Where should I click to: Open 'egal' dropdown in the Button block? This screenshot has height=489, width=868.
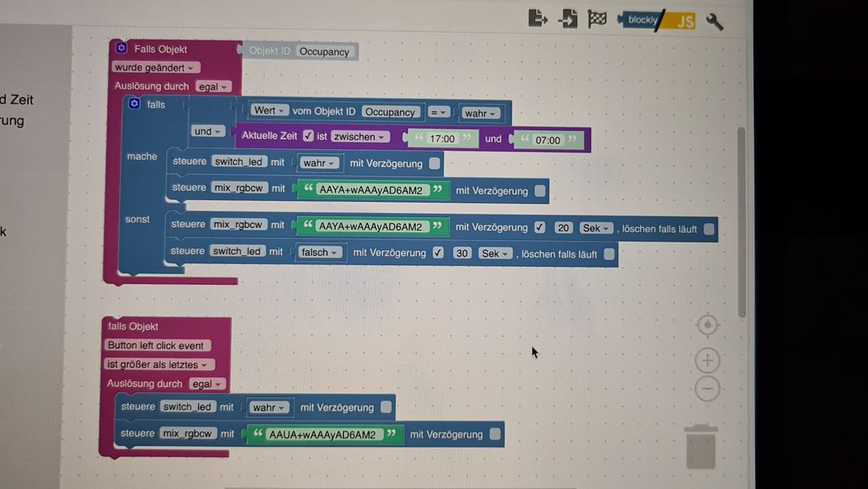208,384
